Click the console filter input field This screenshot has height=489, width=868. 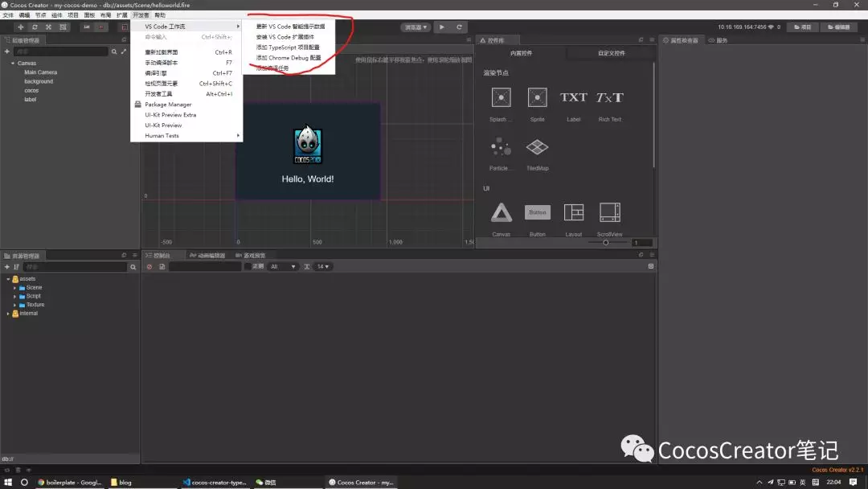click(205, 266)
